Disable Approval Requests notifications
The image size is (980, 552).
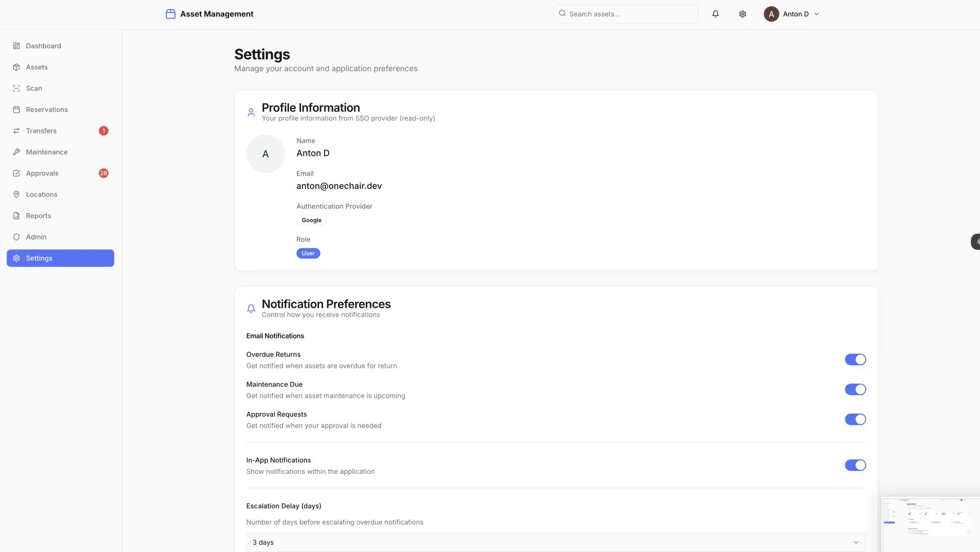pyautogui.click(x=855, y=419)
